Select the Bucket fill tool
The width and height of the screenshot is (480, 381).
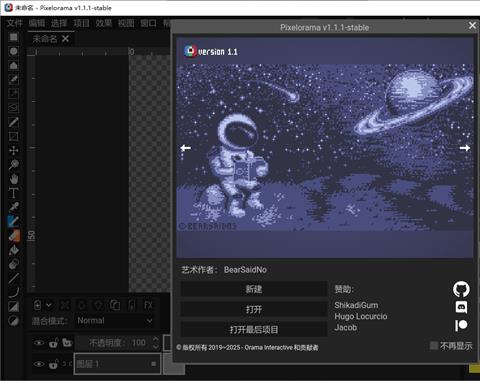point(13,250)
